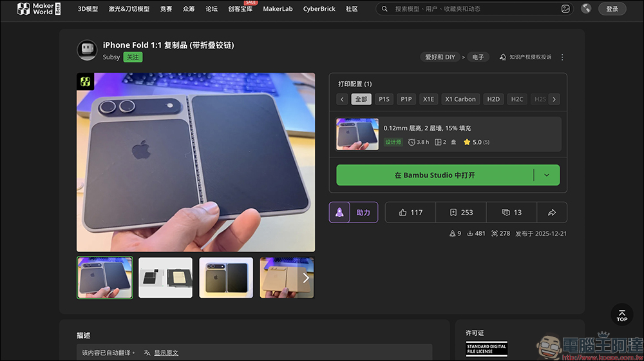Select the X1 Carbon printer filter
Image resolution: width=644 pixels, height=361 pixels.
coord(460,99)
